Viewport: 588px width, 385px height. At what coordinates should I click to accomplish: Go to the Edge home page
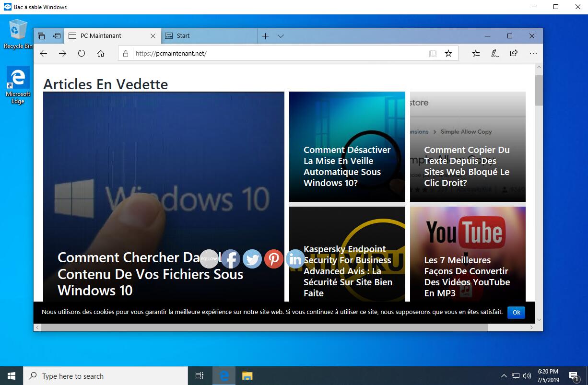[x=101, y=53]
